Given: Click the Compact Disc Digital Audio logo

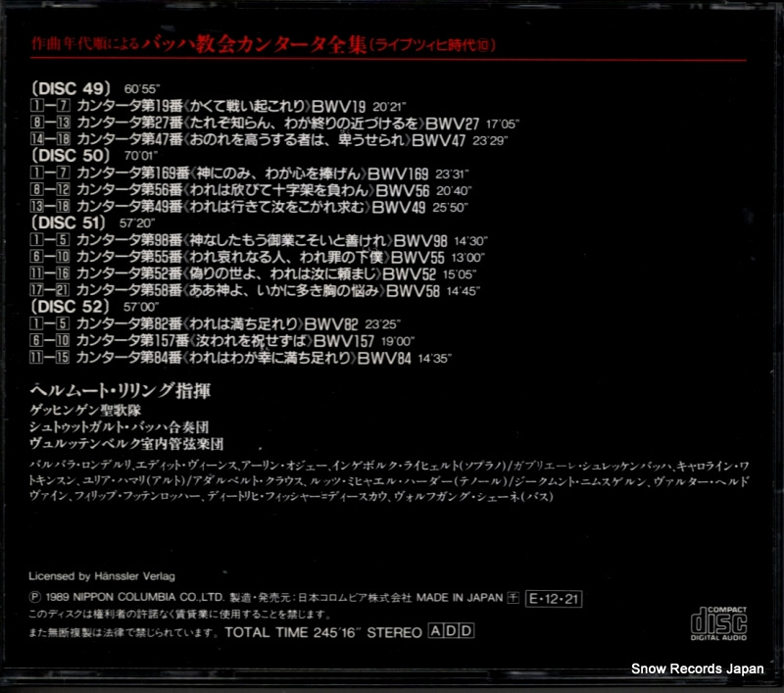Looking at the screenshot, I should [718, 623].
